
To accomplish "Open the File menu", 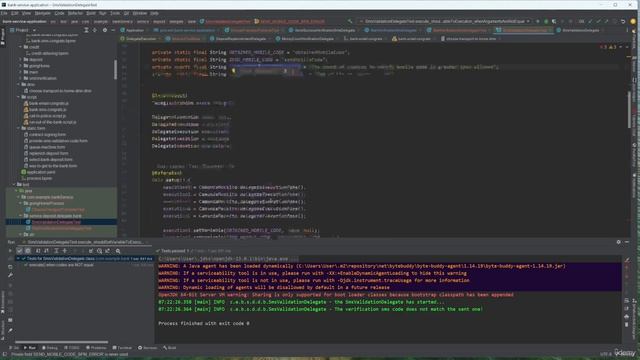I will (x=4, y=13).
